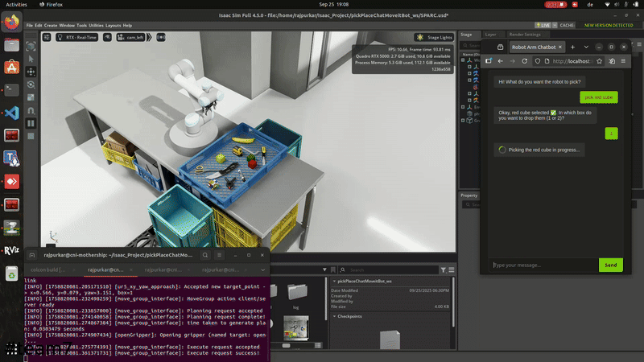The height and width of the screenshot is (362, 644).
Task: Open the Utilities menu
Action: coord(96,26)
